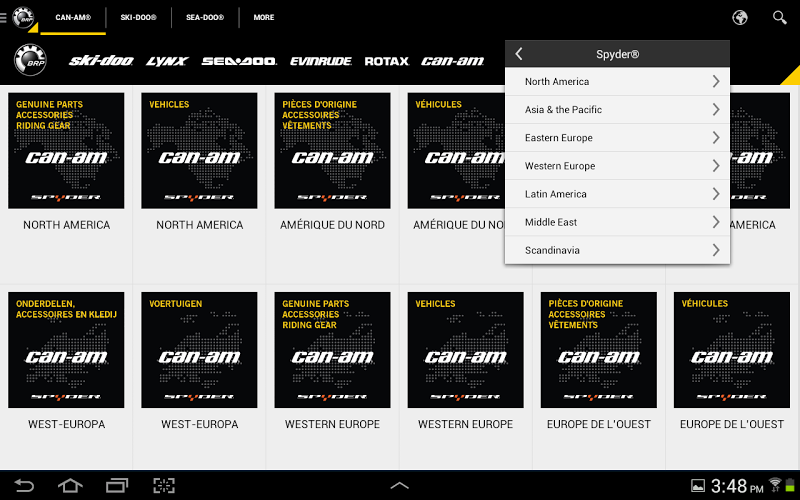The width and height of the screenshot is (800, 500).
Task: Click chevron next to Latin America
Action: click(716, 194)
